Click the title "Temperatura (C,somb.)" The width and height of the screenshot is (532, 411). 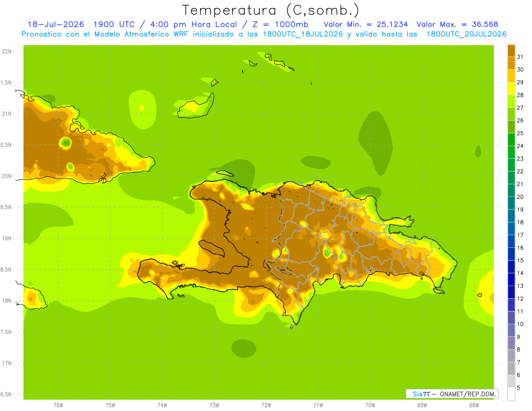[x=271, y=10]
